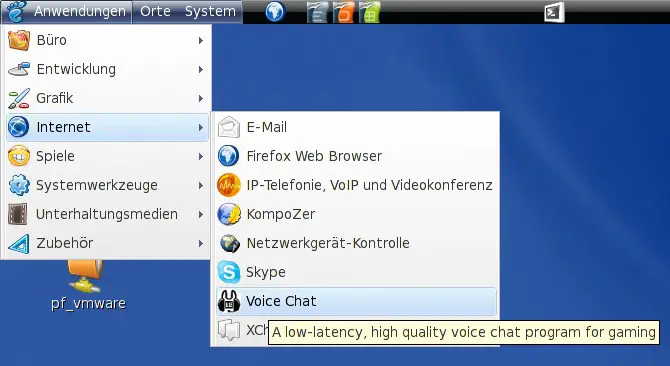Open the terminal panel icon
Viewport: 670px width, 366px height.
(554, 12)
